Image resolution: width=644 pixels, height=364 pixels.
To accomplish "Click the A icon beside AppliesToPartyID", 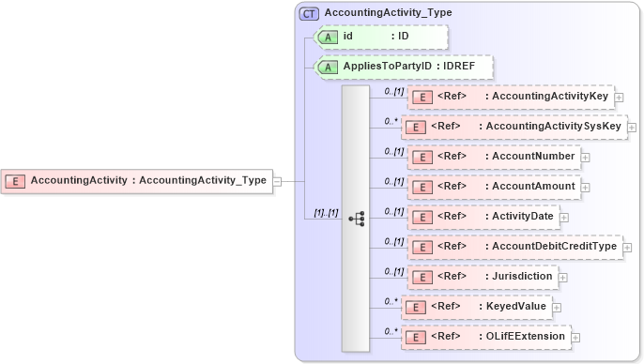I will [328, 68].
